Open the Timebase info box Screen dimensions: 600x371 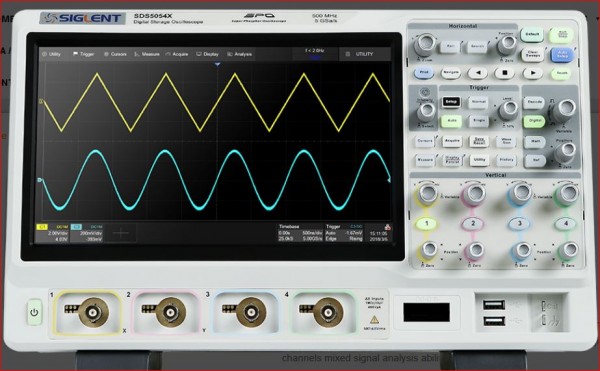coord(300,233)
